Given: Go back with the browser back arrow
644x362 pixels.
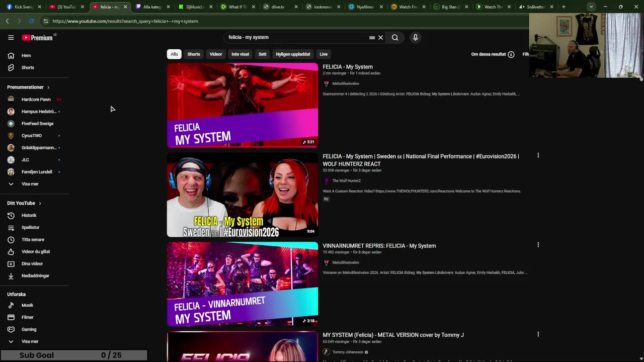Looking at the screenshot, I should [7, 21].
